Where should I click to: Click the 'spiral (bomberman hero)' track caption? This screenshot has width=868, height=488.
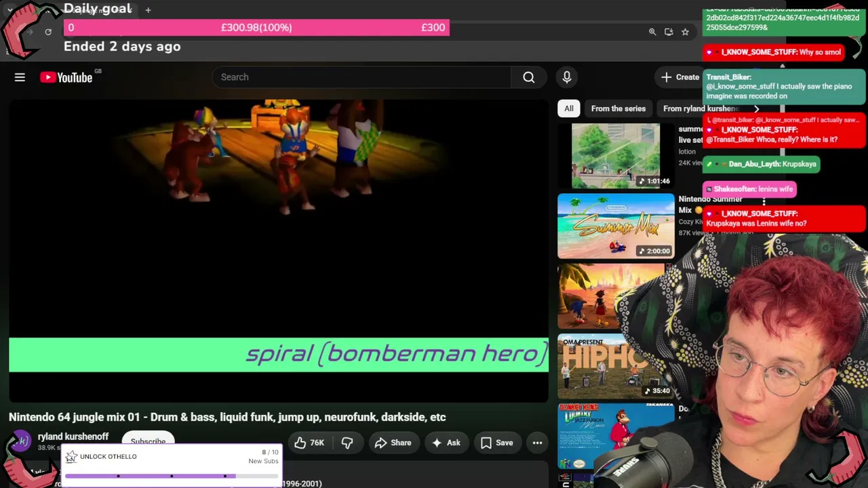coord(396,354)
